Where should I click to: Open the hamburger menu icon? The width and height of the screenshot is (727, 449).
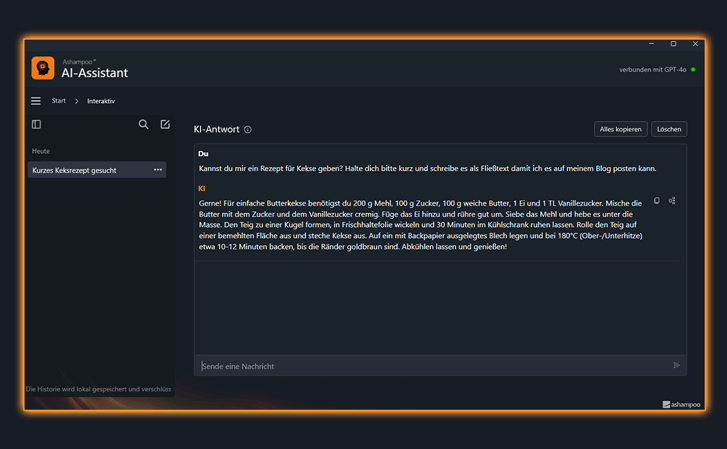pos(36,101)
